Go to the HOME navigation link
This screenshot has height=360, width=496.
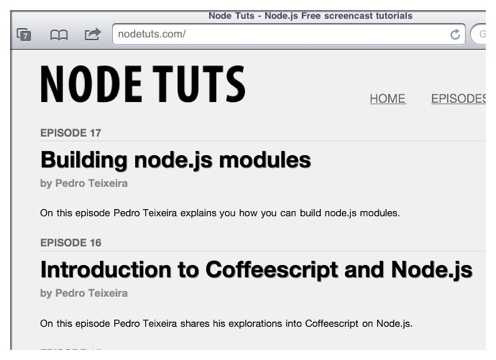click(x=388, y=99)
